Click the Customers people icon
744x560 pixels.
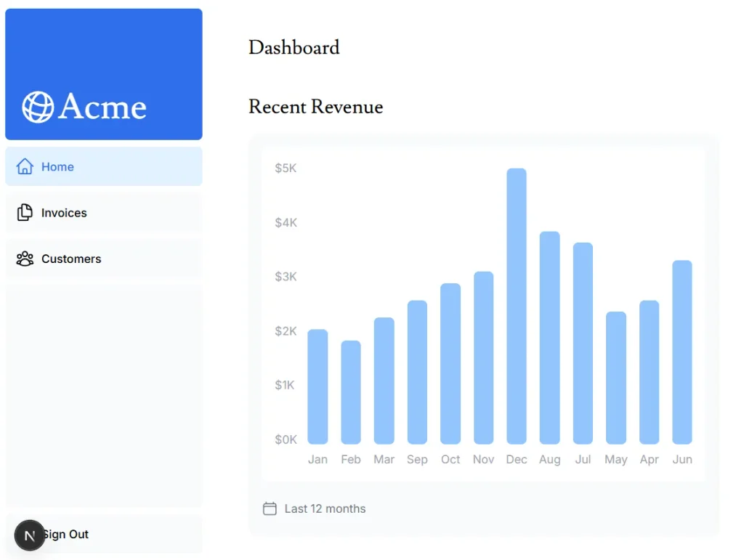25,259
